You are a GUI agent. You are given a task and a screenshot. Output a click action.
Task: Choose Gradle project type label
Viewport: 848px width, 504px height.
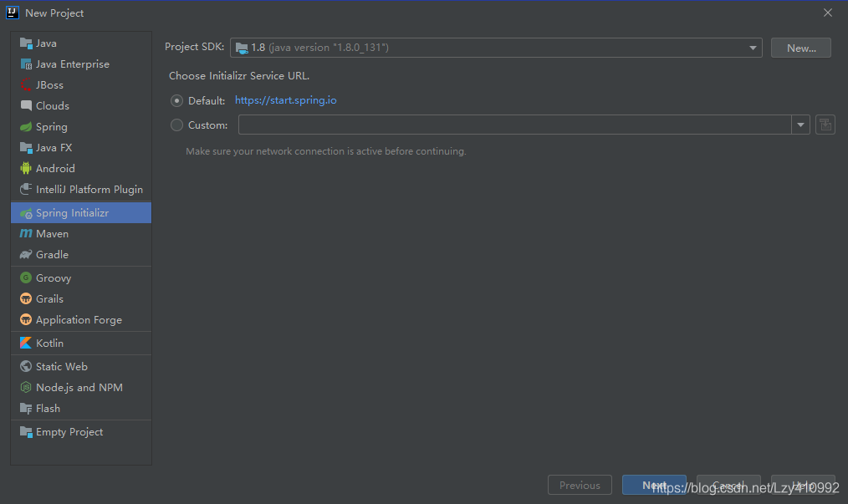pos(52,255)
